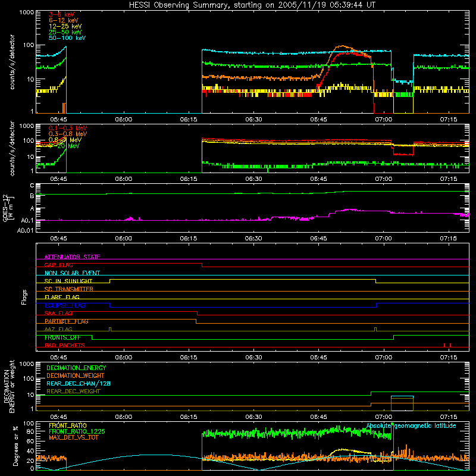This screenshot has height=476, width=476.
Task: Click the GOES-12 axis label
Action: [8, 208]
